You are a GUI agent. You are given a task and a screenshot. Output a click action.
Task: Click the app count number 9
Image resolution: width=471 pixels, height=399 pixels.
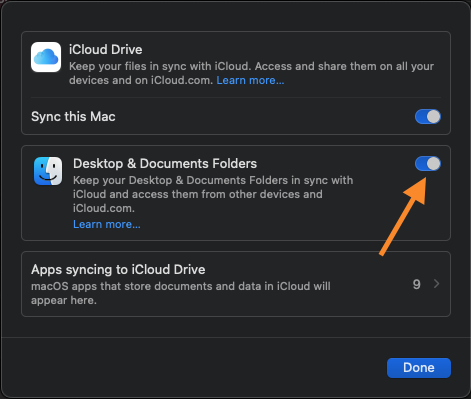coord(417,284)
